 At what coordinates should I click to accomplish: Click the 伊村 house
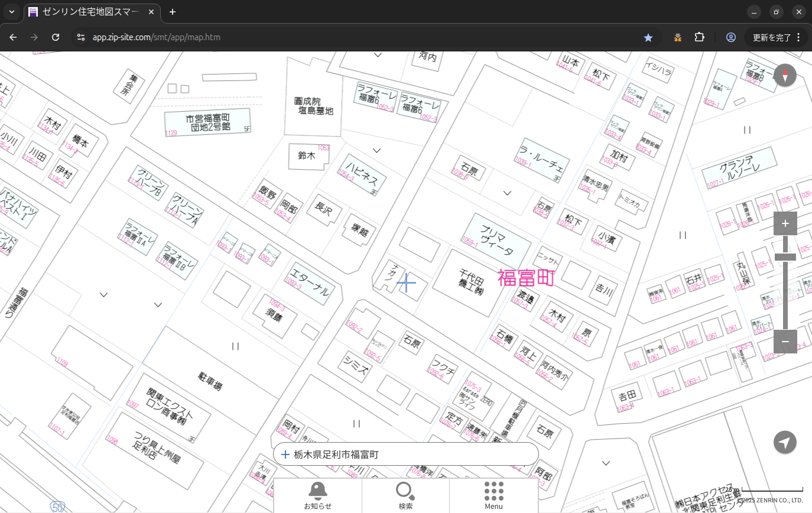[x=64, y=174]
